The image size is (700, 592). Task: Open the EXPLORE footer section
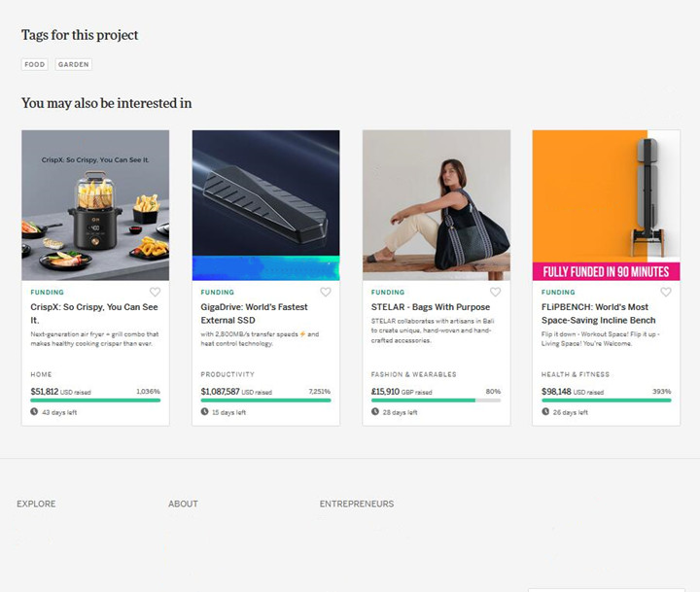click(x=36, y=504)
